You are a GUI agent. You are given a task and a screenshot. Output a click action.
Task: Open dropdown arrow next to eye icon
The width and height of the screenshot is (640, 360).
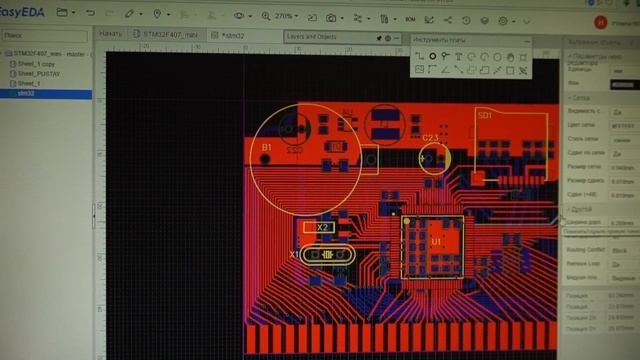(250, 16)
